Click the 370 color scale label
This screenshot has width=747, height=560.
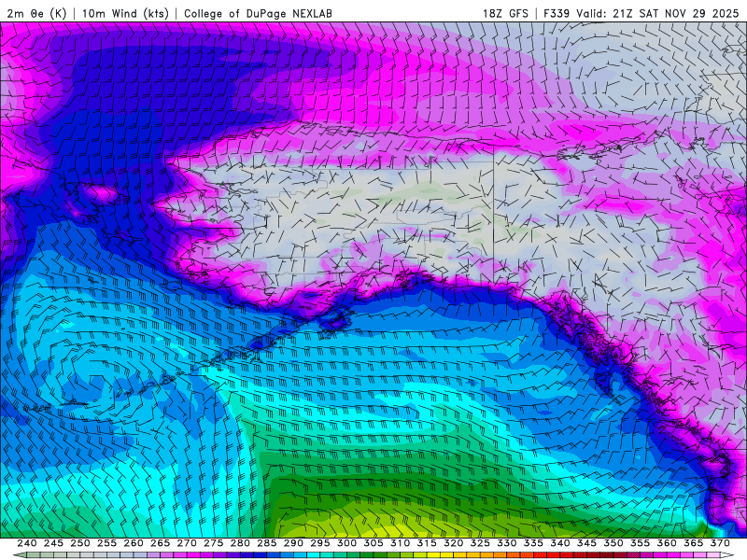[x=720, y=543]
